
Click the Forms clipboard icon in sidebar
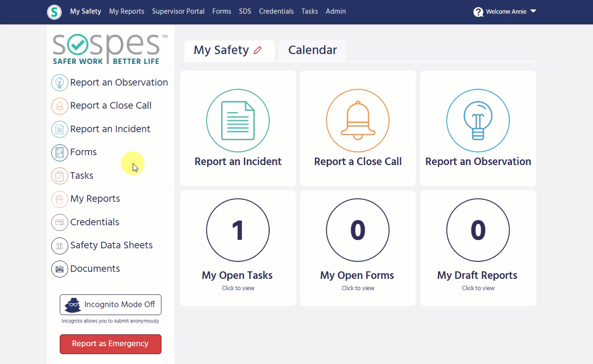60,152
